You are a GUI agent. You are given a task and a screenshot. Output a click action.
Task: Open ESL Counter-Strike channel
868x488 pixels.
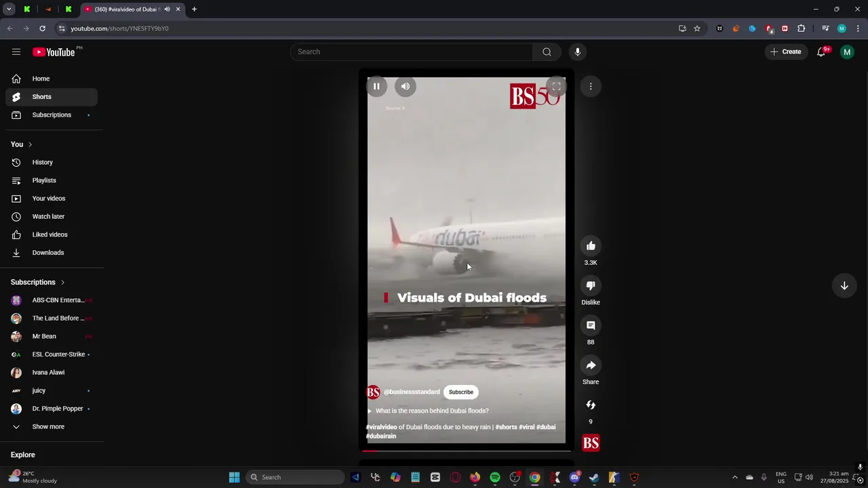tap(52, 354)
